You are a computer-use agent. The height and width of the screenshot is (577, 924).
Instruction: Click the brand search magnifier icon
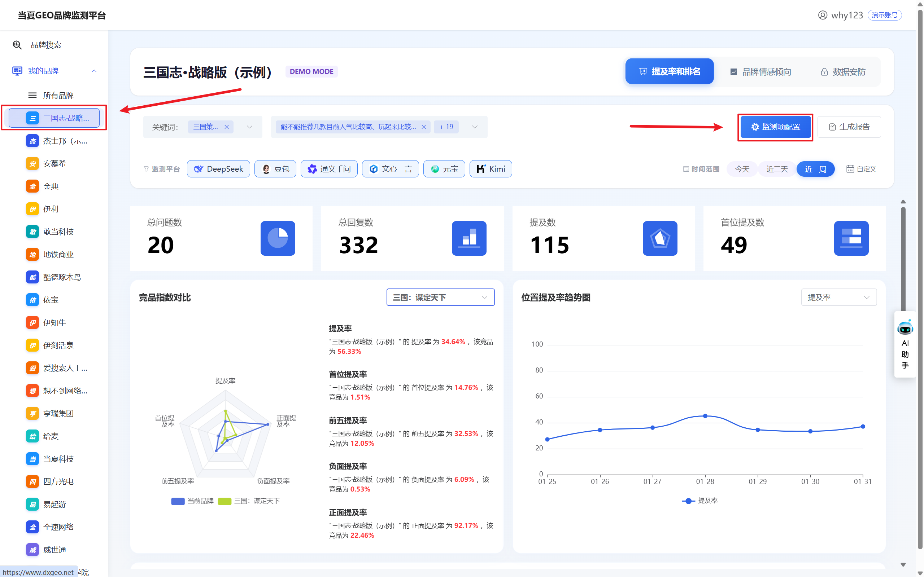[x=17, y=45]
